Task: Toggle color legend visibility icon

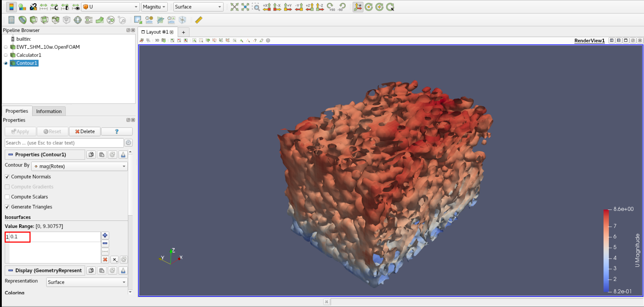Action: point(11,7)
